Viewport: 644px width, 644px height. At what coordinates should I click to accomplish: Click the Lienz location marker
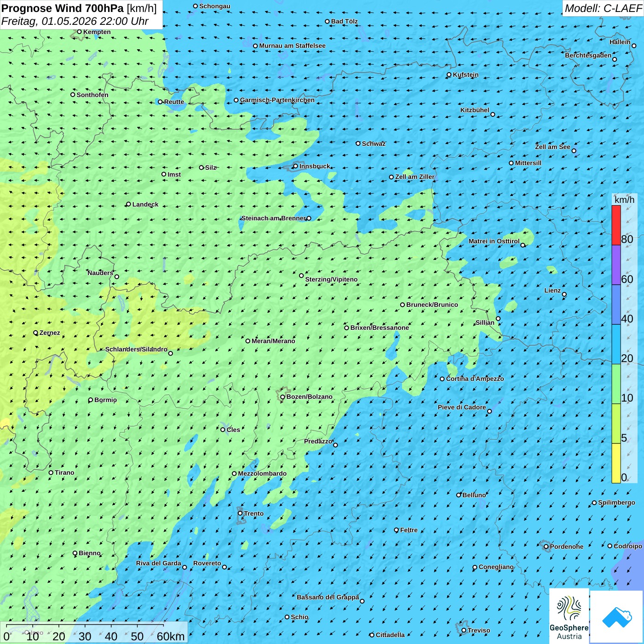[x=564, y=294]
